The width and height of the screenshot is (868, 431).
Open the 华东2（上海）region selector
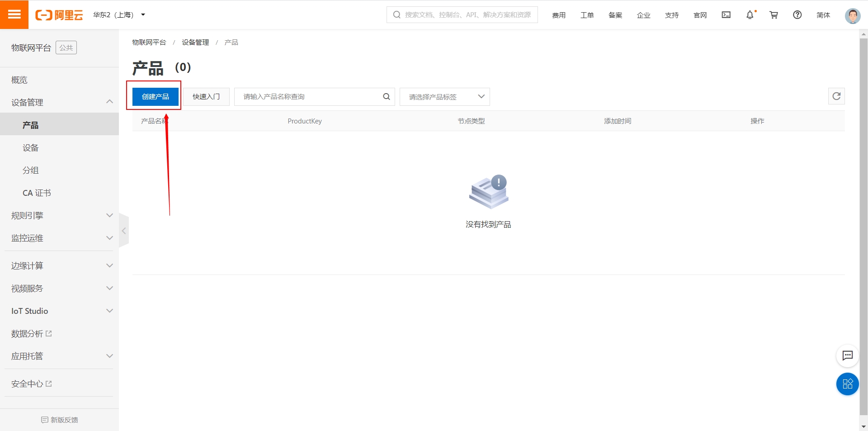[x=118, y=14]
